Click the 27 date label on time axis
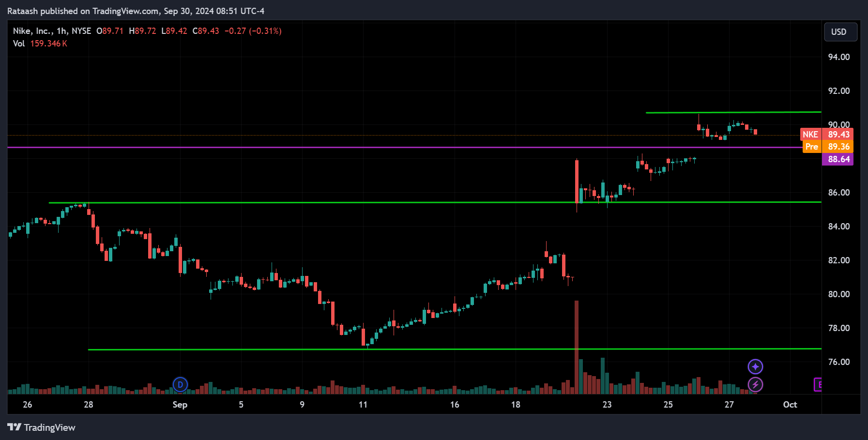Image resolution: width=868 pixels, height=440 pixels. coord(729,405)
